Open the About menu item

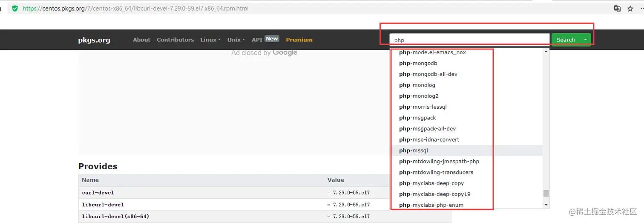141,40
